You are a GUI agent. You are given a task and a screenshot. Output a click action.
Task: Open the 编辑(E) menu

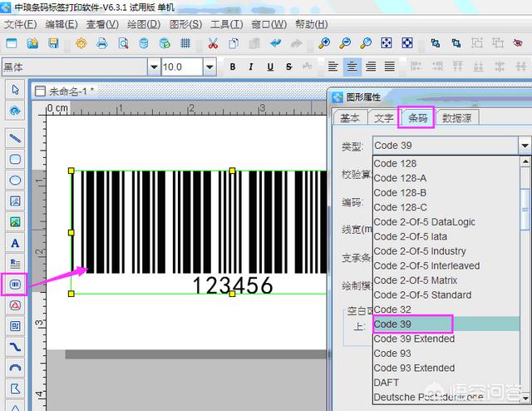[x=62, y=24]
